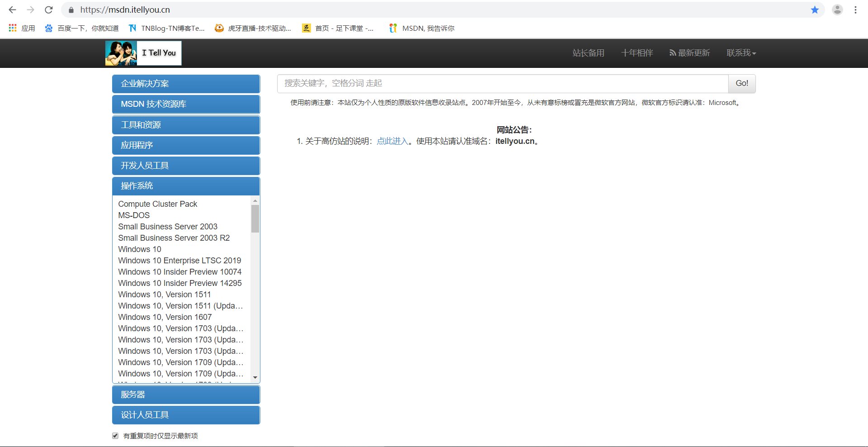Expand the MSDN 技术资源库 category
868x447 pixels.
point(186,104)
